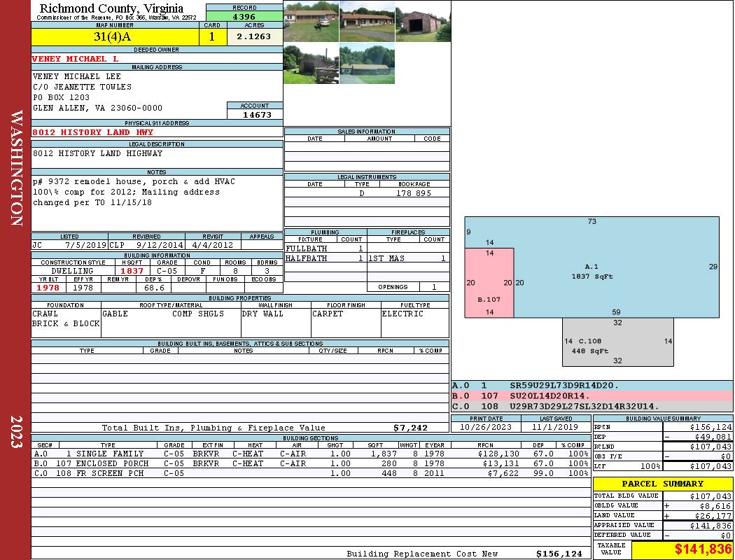Select the 2023 year sidebar label
The height and width of the screenshot is (560, 735).
coord(16,431)
